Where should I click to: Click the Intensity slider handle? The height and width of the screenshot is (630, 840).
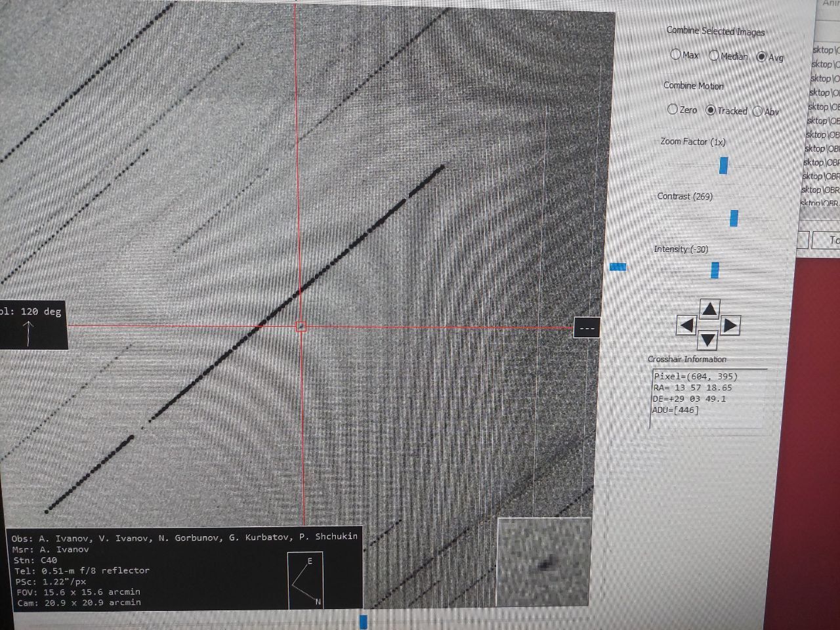pyautogui.click(x=715, y=270)
